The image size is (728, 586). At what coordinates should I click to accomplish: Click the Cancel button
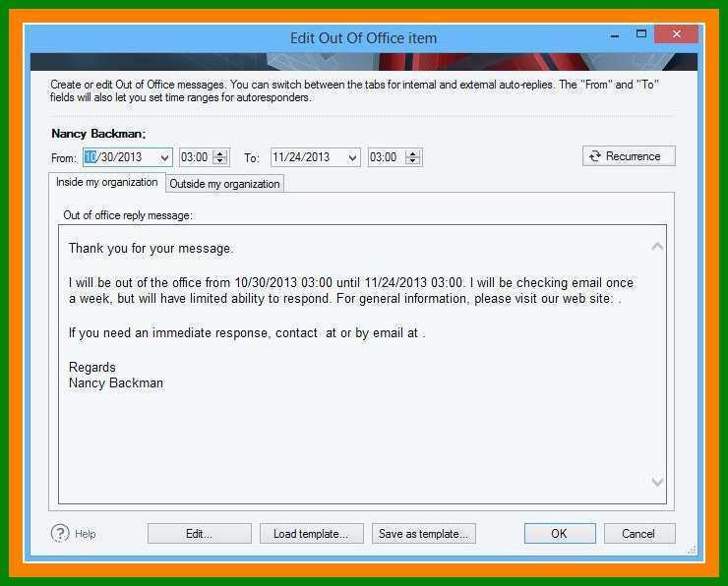638,534
